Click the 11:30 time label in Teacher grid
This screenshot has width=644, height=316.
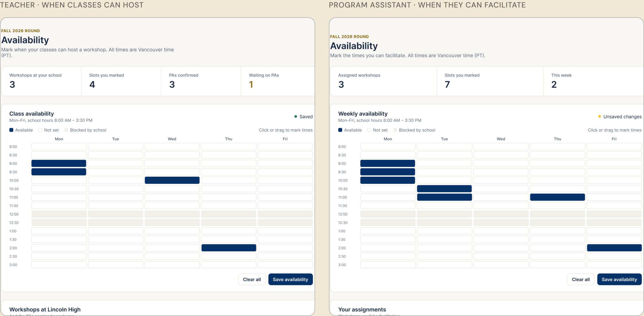[14, 206]
